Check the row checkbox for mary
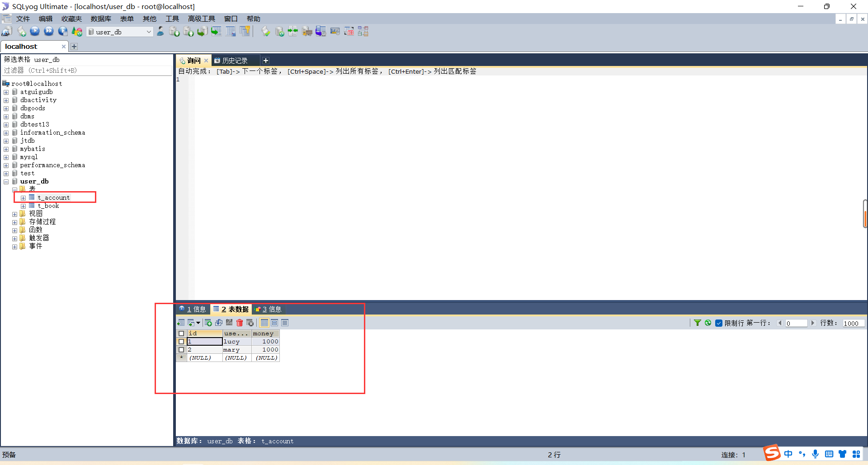The height and width of the screenshot is (465, 868). pos(181,350)
